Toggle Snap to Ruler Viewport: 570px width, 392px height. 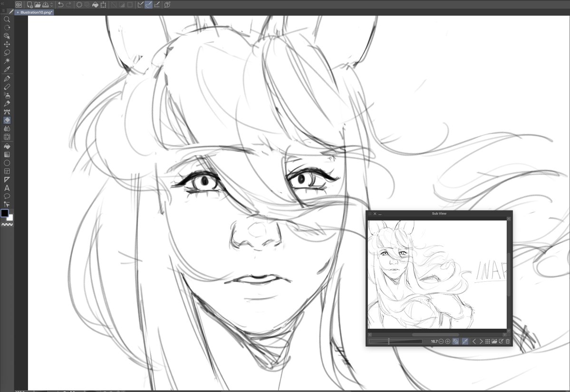pos(140,5)
